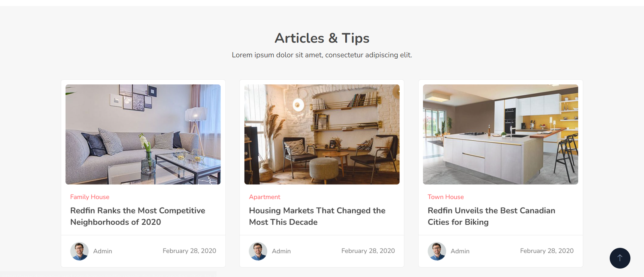644x277 pixels.
Task: Select the Family House category link
Action: (x=90, y=197)
